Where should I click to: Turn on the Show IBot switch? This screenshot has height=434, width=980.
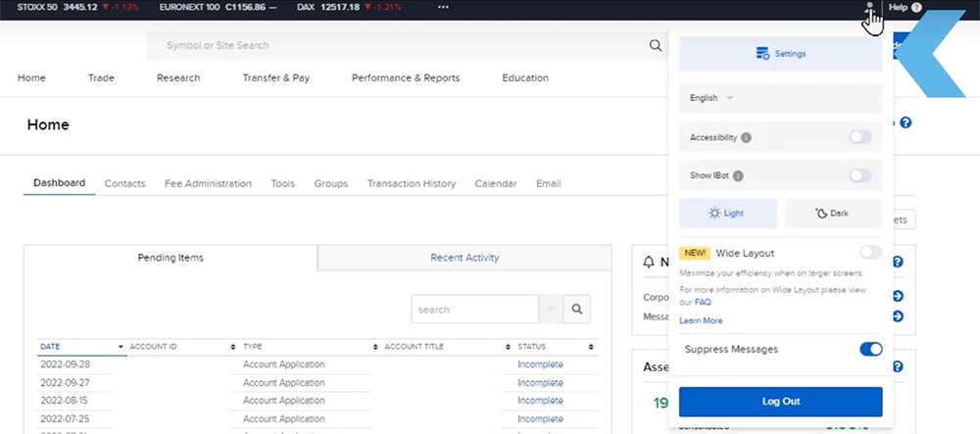tap(859, 175)
